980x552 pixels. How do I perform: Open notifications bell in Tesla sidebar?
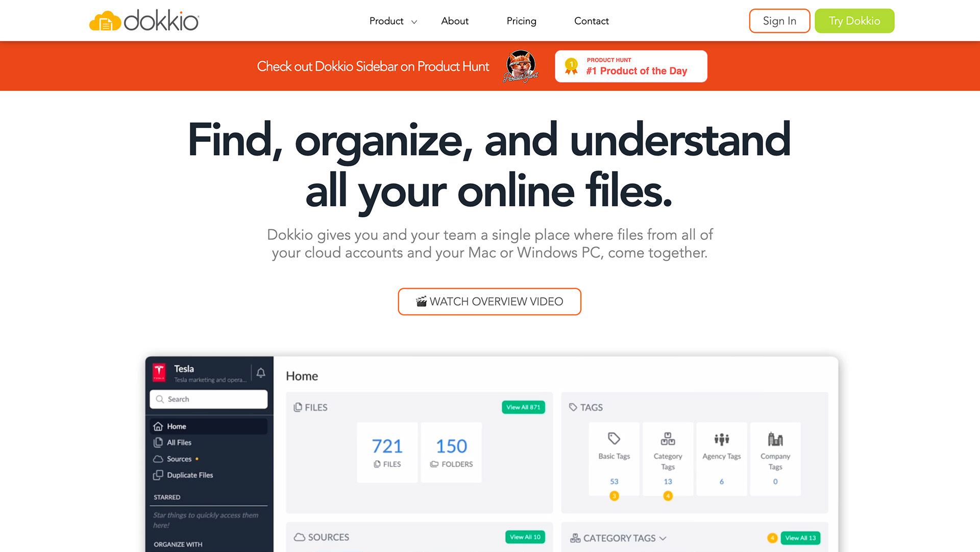point(261,372)
